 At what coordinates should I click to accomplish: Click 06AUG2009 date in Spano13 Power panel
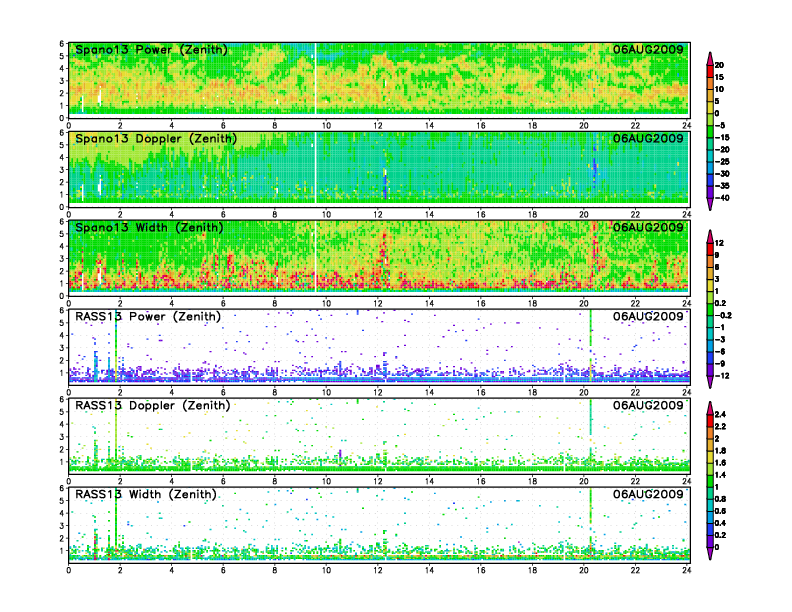[x=648, y=50]
